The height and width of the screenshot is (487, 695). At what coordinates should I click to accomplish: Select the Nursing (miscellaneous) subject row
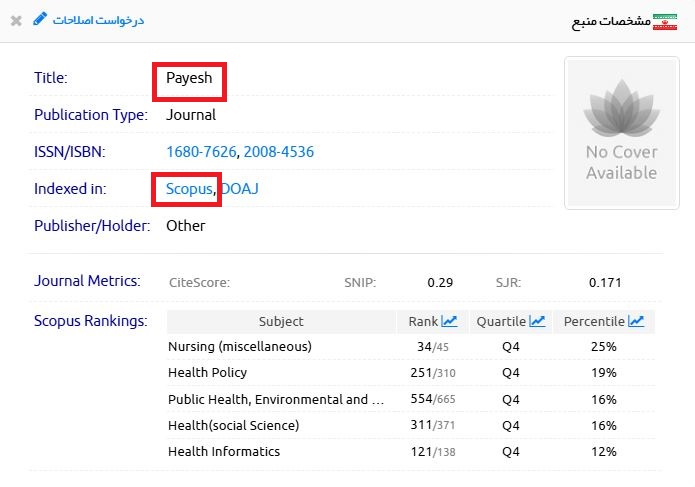click(240, 347)
